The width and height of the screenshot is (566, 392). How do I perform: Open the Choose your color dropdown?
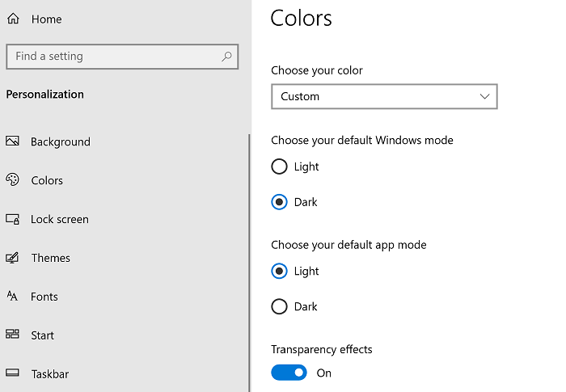pos(384,96)
